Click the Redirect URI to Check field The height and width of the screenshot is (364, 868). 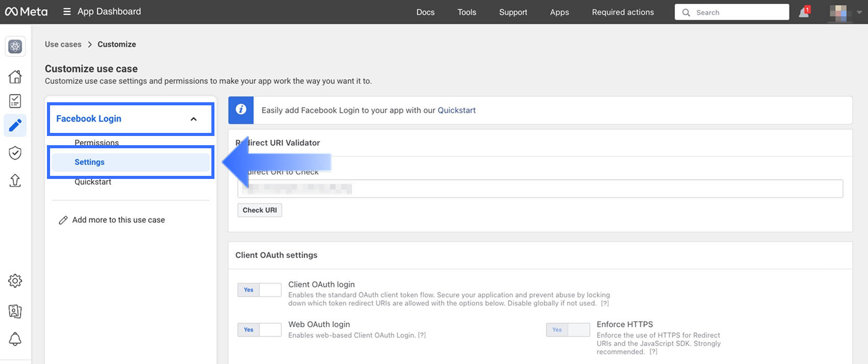pos(540,189)
